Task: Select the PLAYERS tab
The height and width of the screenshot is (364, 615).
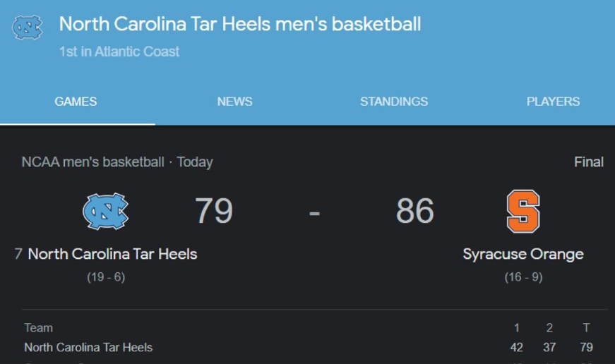Action: click(x=553, y=102)
